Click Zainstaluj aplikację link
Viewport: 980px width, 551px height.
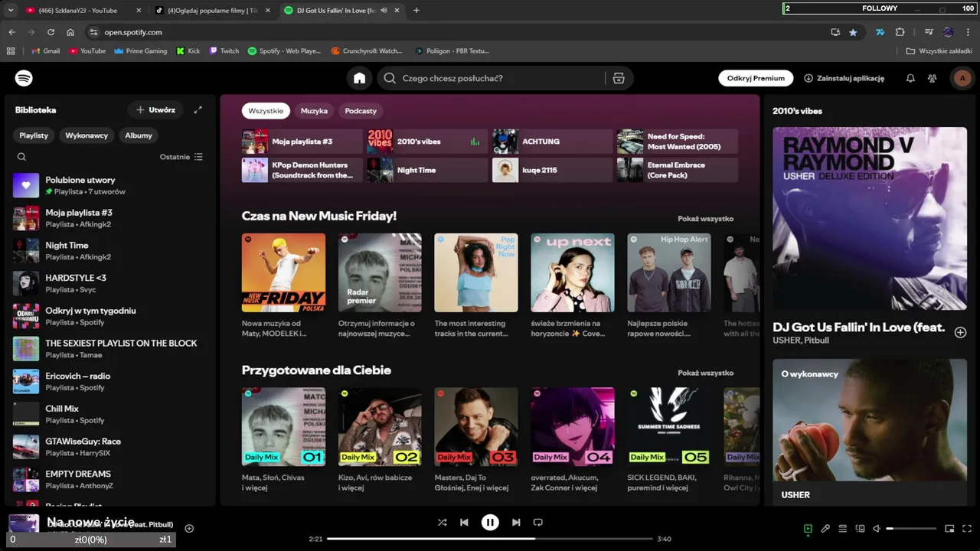(x=844, y=78)
